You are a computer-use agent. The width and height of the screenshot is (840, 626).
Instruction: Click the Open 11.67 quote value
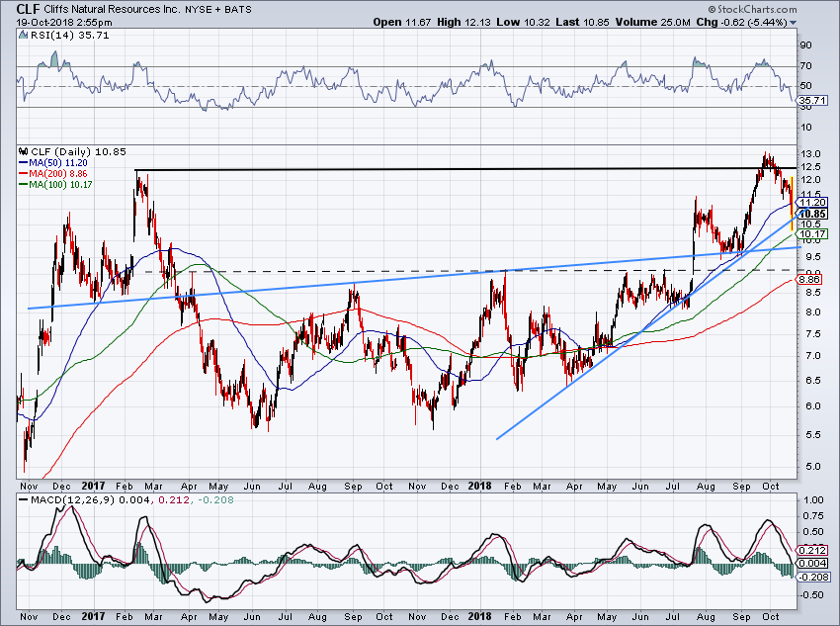pyautogui.click(x=402, y=23)
